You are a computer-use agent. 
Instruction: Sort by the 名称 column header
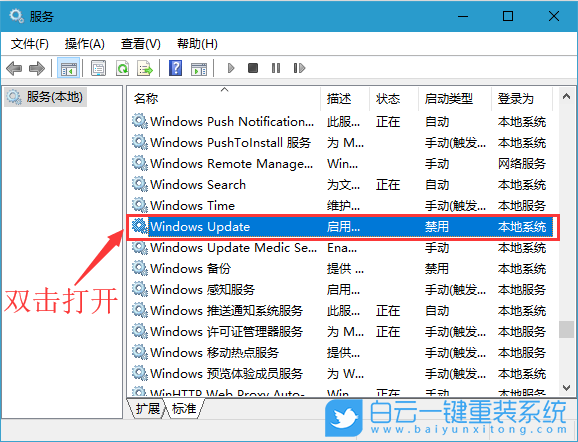click(x=146, y=99)
